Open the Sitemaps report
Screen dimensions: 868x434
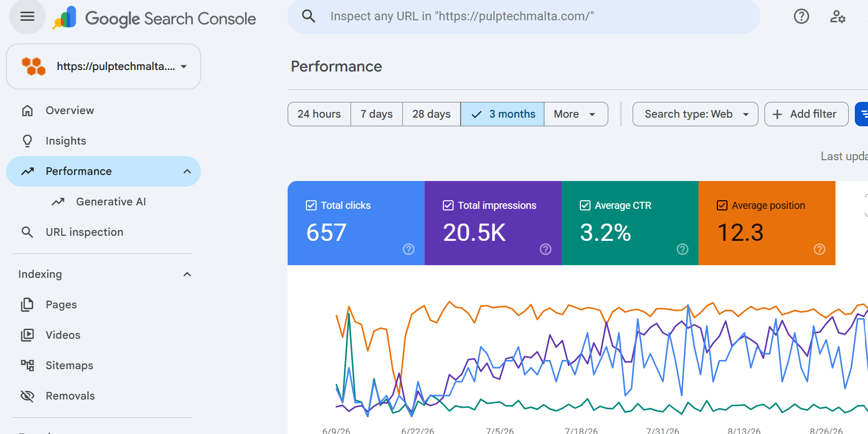point(103,366)
